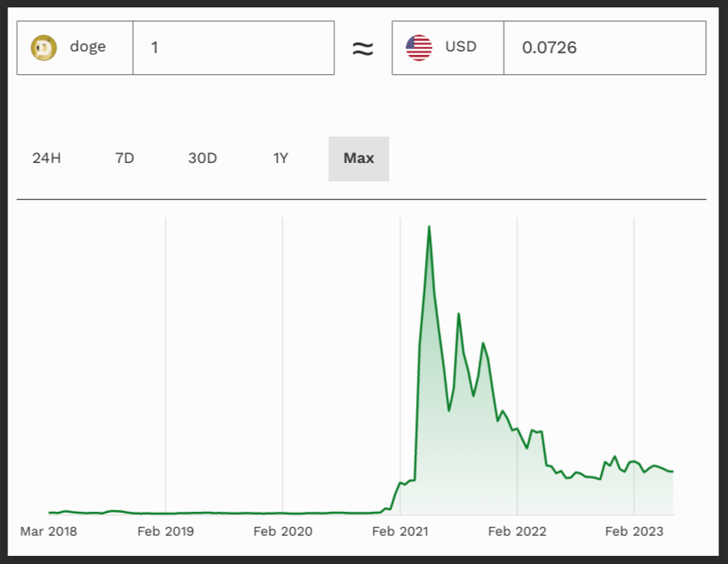Open the USD currency selector
Viewport: 728px width, 564px height.
(x=447, y=47)
